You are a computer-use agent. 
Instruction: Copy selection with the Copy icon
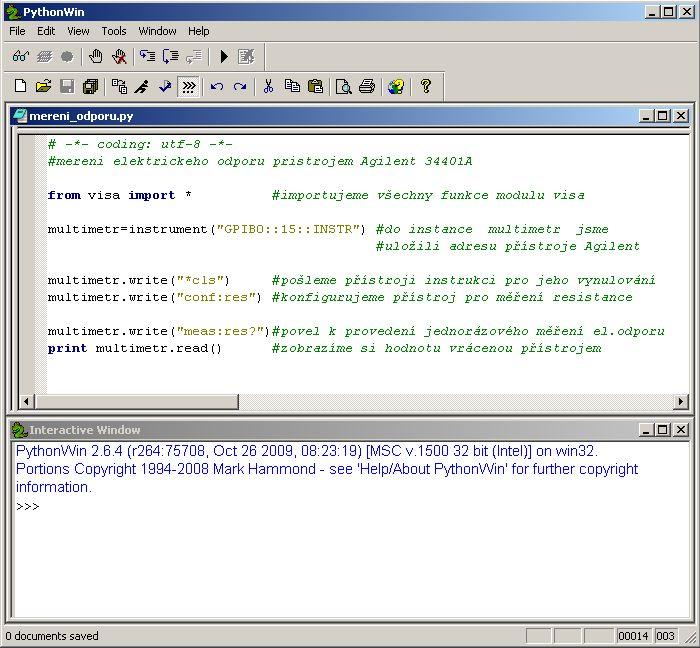coord(292,86)
